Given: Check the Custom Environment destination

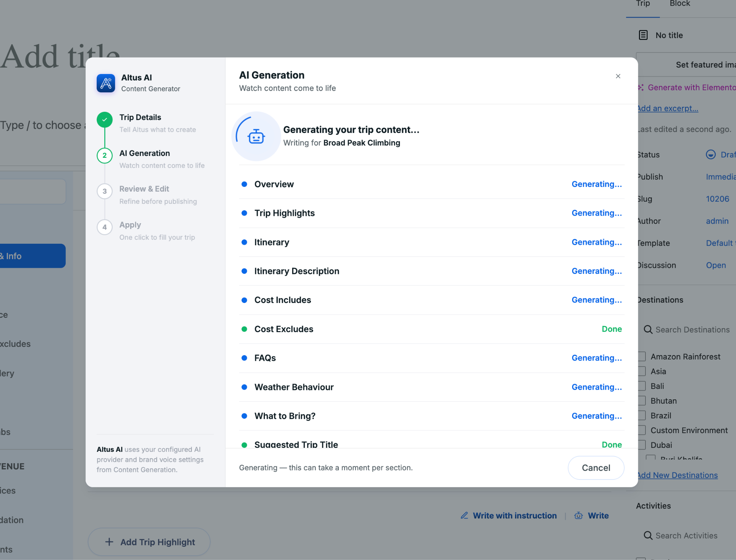Looking at the screenshot, I should pyautogui.click(x=641, y=430).
